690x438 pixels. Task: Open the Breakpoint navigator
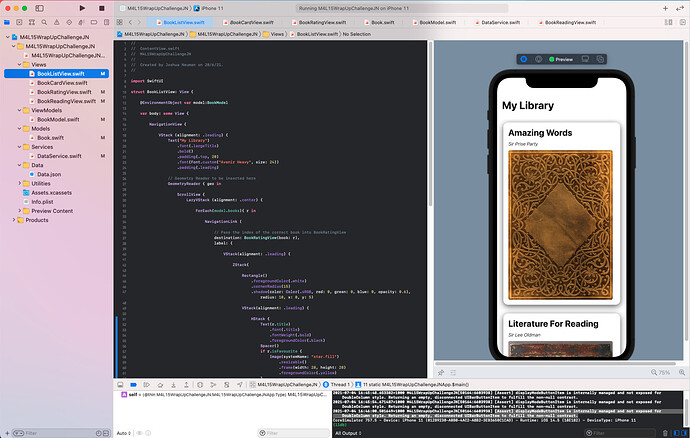pos(94,22)
